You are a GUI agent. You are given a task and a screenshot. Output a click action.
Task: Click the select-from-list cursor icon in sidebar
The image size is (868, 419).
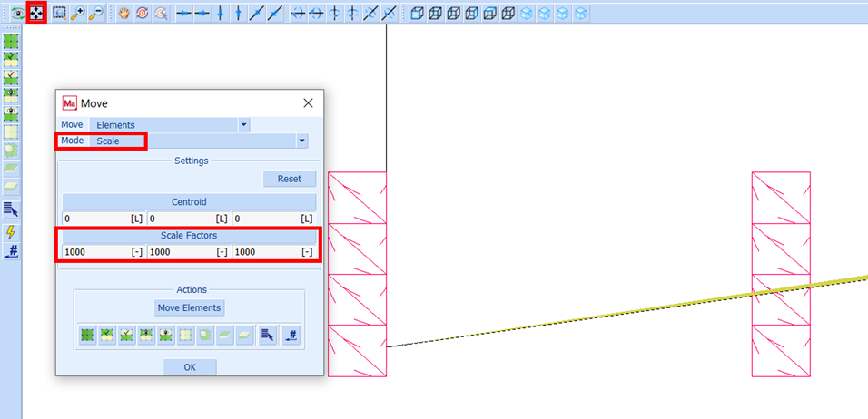point(11,209)
